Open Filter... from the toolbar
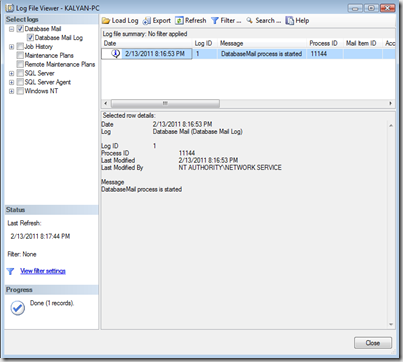Viewport: 403px width, 362px height. click(x=226, y=21)
